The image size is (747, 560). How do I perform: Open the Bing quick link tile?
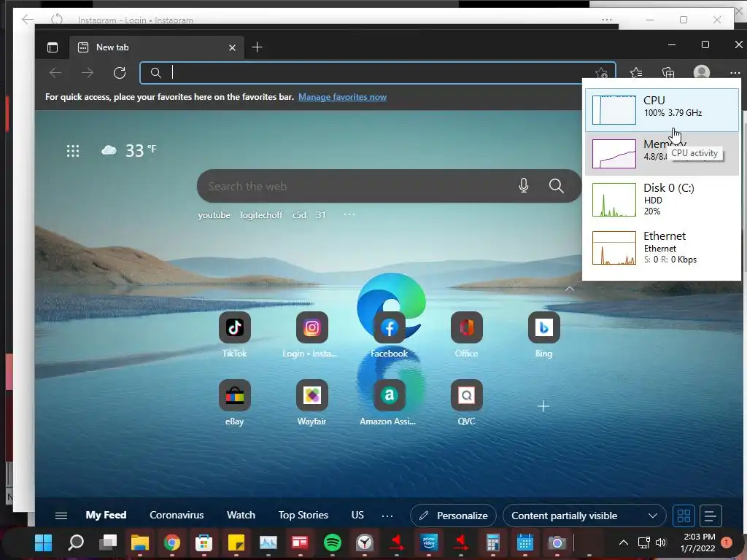point(543,327)
